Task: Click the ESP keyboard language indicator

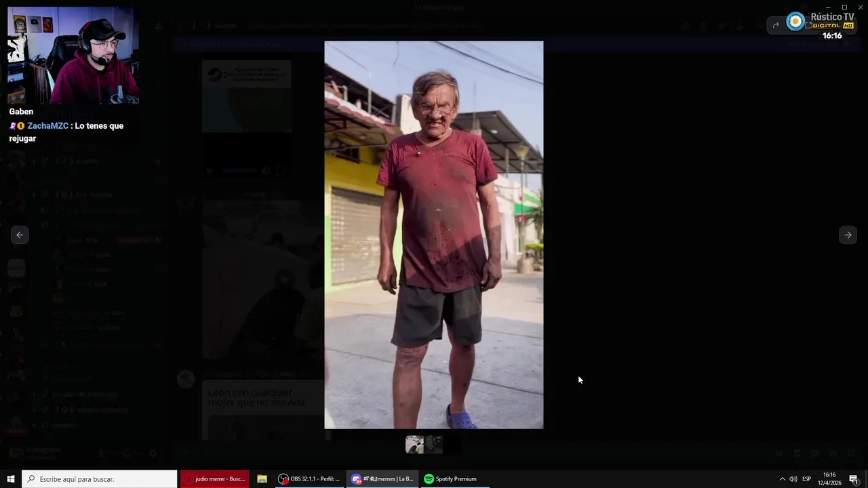Action: click(x=807, y=479)
